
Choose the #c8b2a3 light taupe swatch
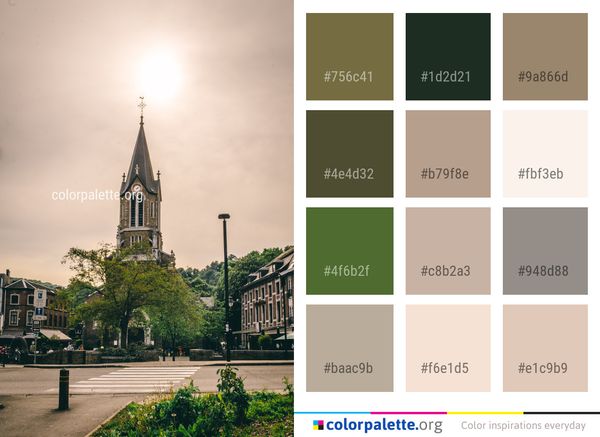click(448, 251)
